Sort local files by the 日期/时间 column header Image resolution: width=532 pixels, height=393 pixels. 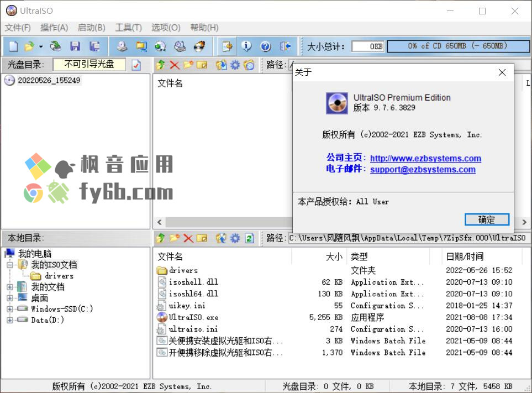pyautogui.click(x=465, y=256)
